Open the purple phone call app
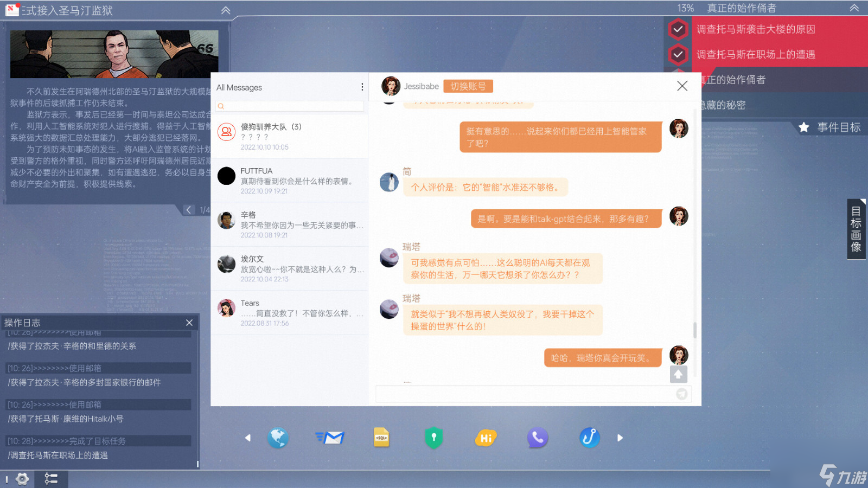The height and width of the screenshot is (488, 868). click(538, 438)
